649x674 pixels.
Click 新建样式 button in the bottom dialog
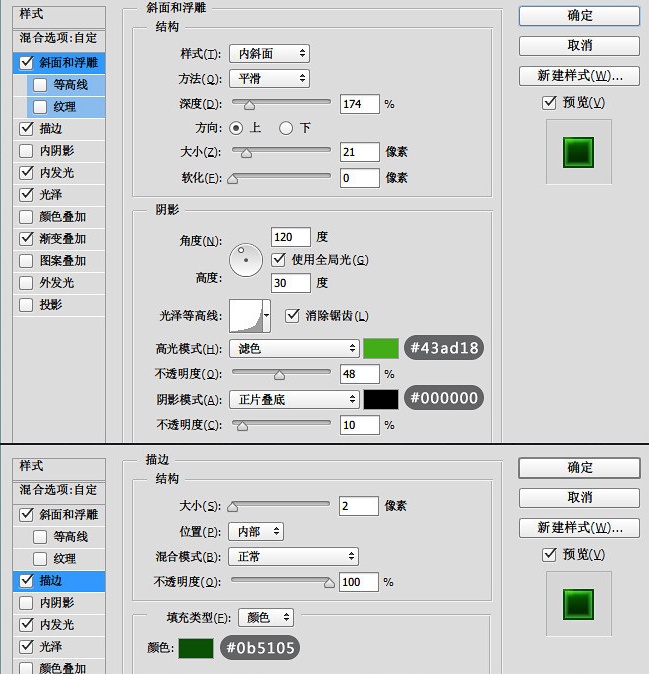click(579, 528)
